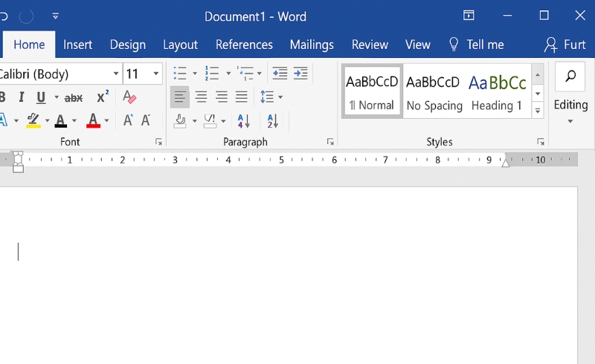The width and height of the screenshot is (595, 364).
Task: Apply red font color A
Action: point(93,120)
